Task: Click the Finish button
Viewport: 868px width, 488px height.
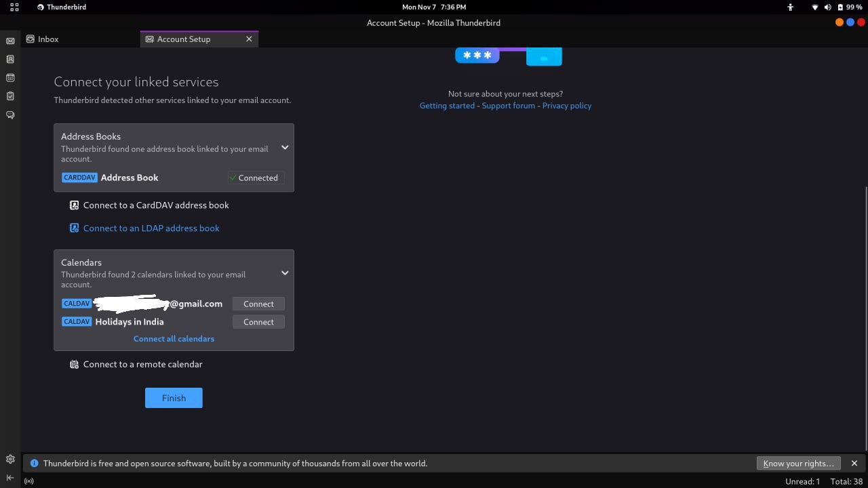Action: click(174, 398)
